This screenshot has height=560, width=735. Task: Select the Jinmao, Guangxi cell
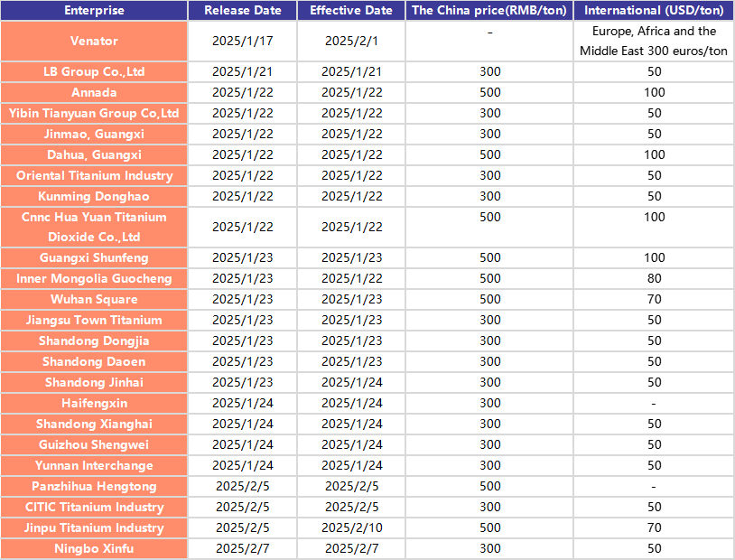point(94,135)
